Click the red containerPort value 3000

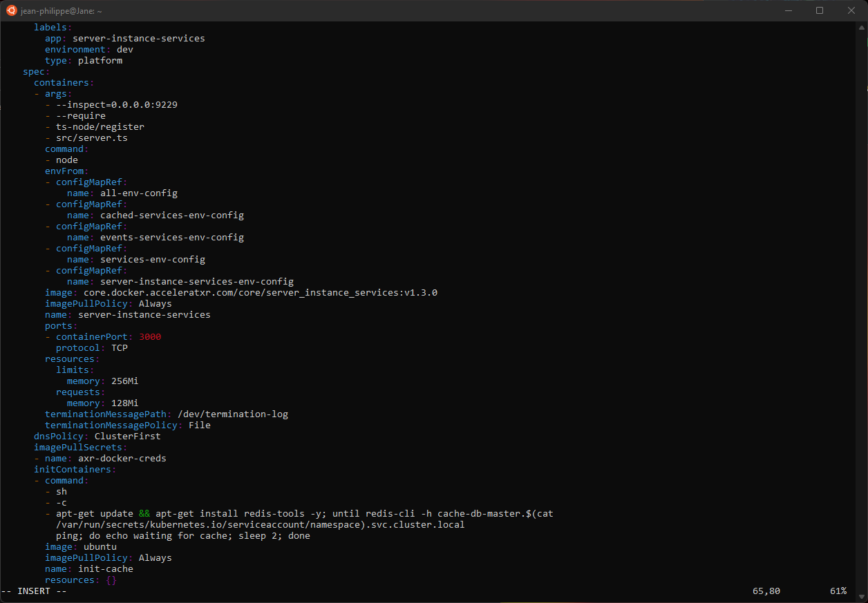point(150,337)
